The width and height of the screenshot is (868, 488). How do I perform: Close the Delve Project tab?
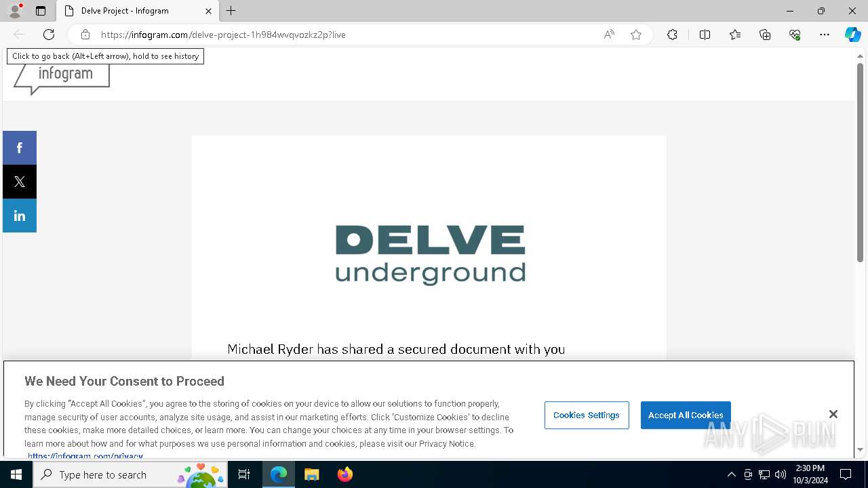coord(208,11)
